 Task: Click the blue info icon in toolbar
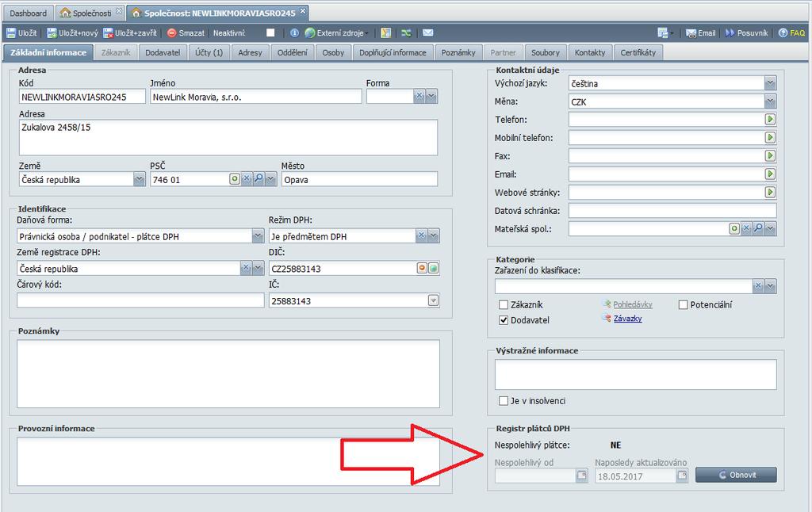tap(294, 32)
